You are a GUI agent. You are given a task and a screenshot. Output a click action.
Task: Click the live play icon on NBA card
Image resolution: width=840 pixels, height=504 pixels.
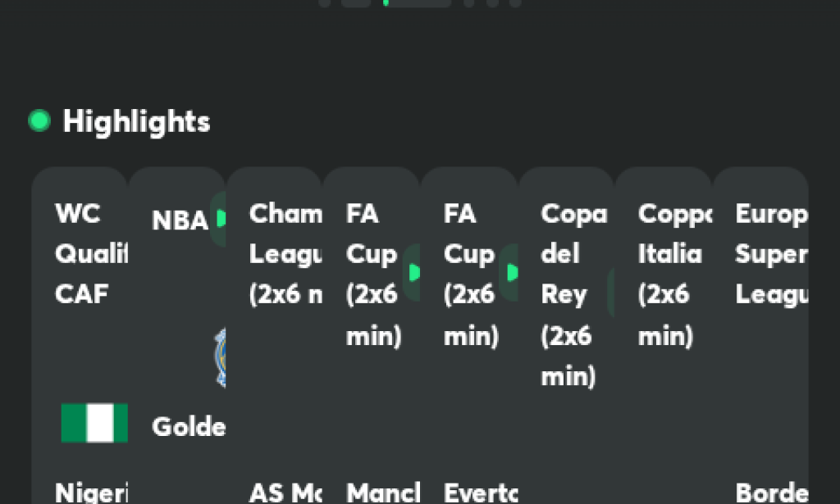click(x=218, y=218)
